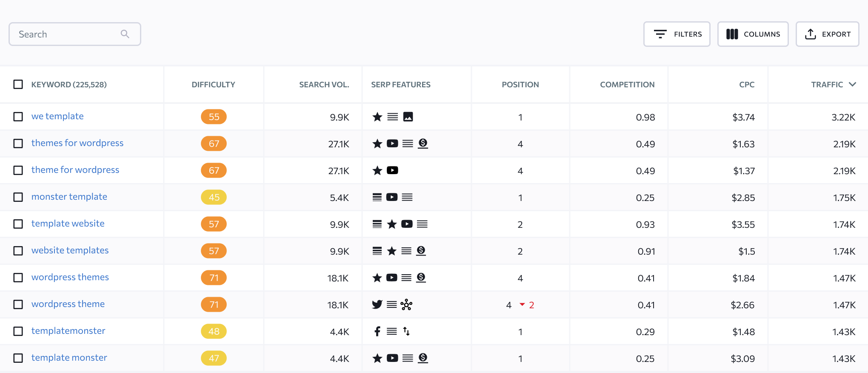Check the 'monster template' row checkbox

click(18, 197)
